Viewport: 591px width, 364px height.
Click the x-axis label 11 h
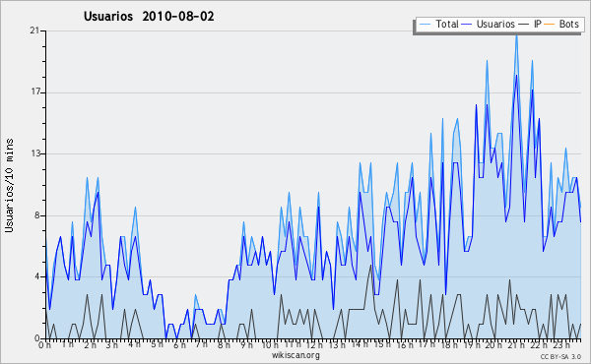[x=293, y=344]
